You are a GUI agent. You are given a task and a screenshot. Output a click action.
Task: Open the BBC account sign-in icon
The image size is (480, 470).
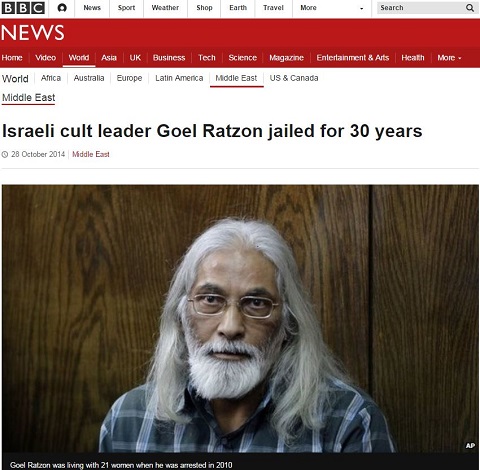(x=62, y=8)
